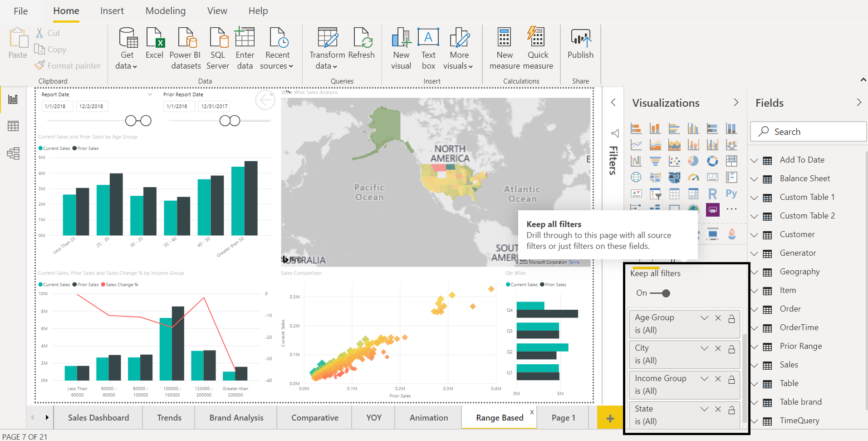Select the waterfall chart visual
868x441 pixels.
[636, 161]
